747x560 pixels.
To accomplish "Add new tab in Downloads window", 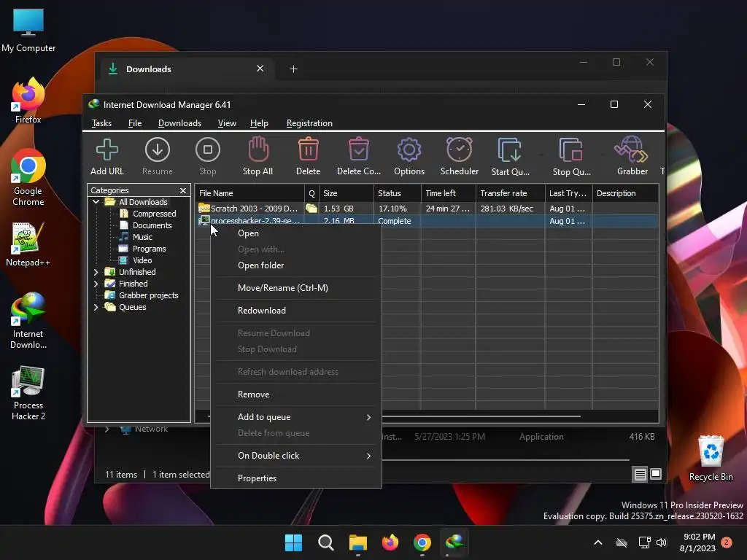I will (x=293, y=69).
